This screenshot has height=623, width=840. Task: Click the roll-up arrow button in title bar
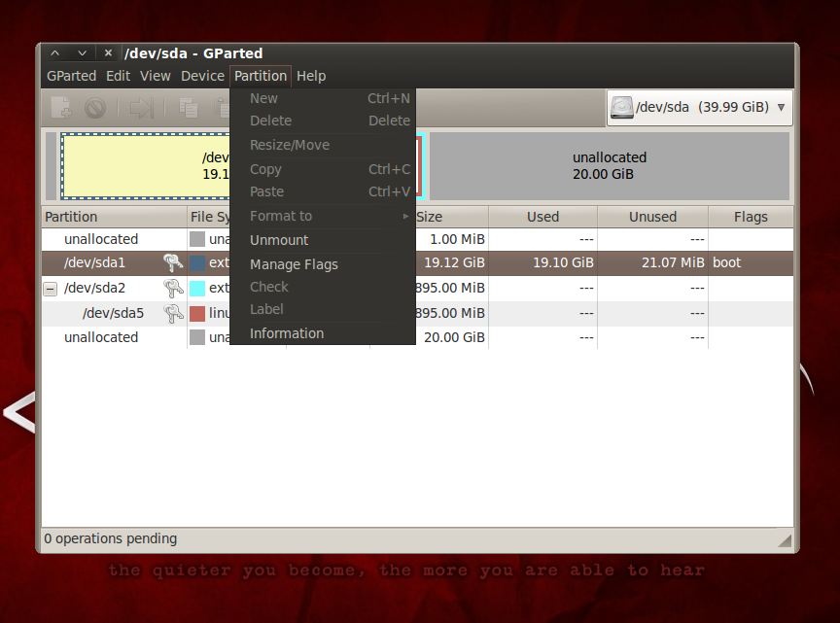pyautogui.click(x=55, y=53)
